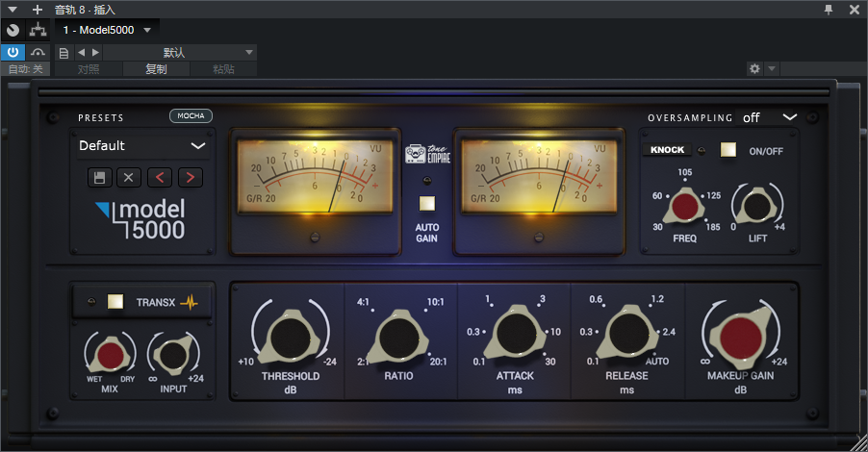The height and width of the screenshot is (452, 868).
Task: Open the 1 - Model5000 insert dropdown
Action: pyautogui.click(x=107, y=30)
